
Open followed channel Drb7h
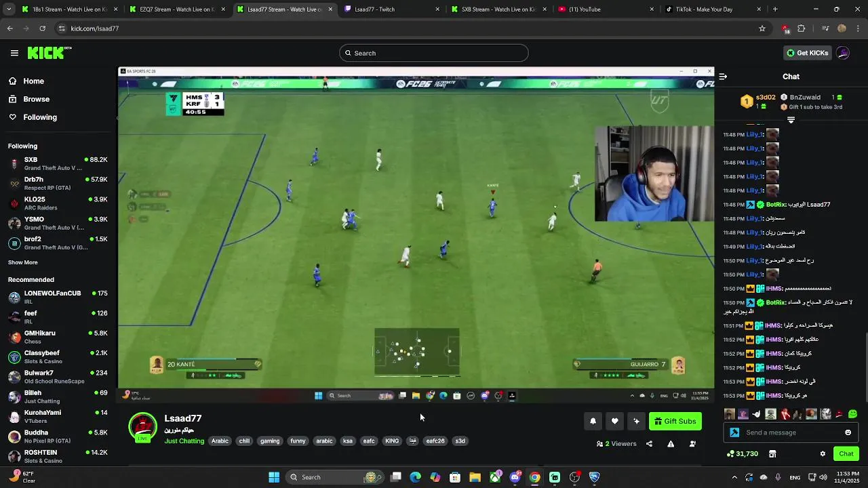[58, 183]
